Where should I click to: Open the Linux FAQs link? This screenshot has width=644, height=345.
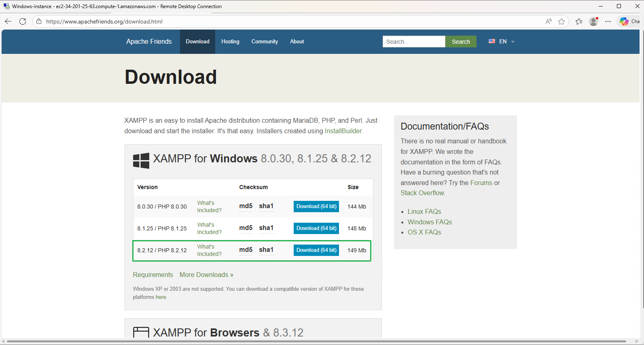coord(424,211)
